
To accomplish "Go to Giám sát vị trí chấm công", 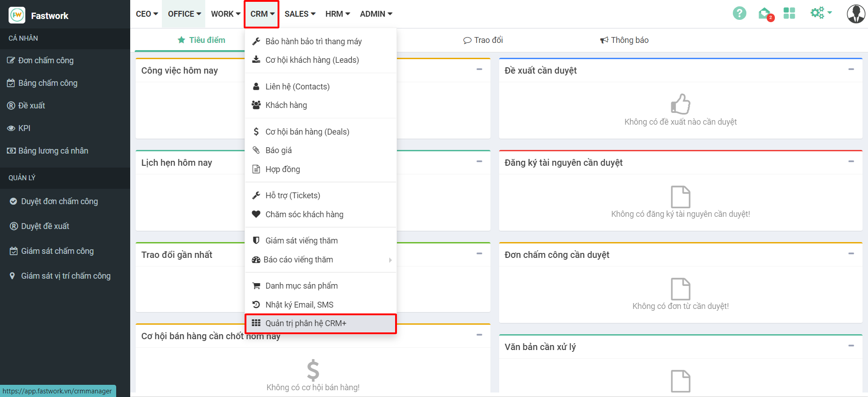I will pyautogui.click(x=66, y=276).
